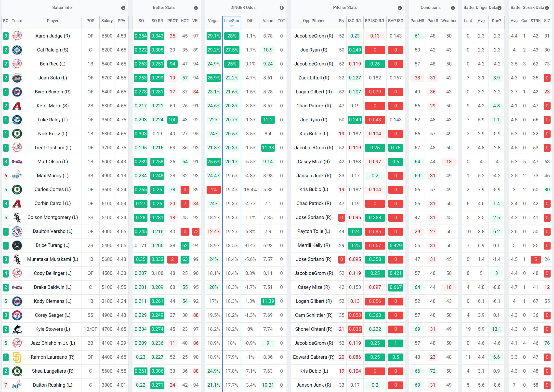
Task: Click the Batter Stats section info icon
Action: point(196,8)
